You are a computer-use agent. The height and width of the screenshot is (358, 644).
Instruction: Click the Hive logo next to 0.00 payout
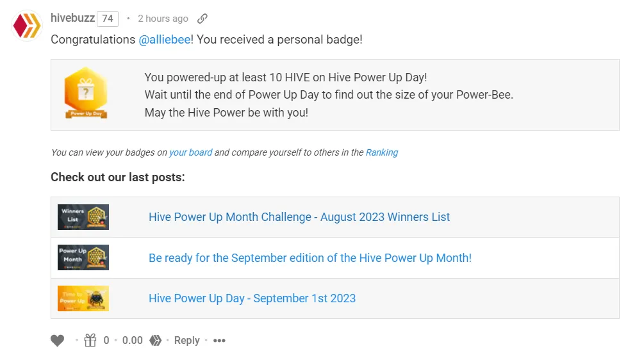(x=155, y=340)
